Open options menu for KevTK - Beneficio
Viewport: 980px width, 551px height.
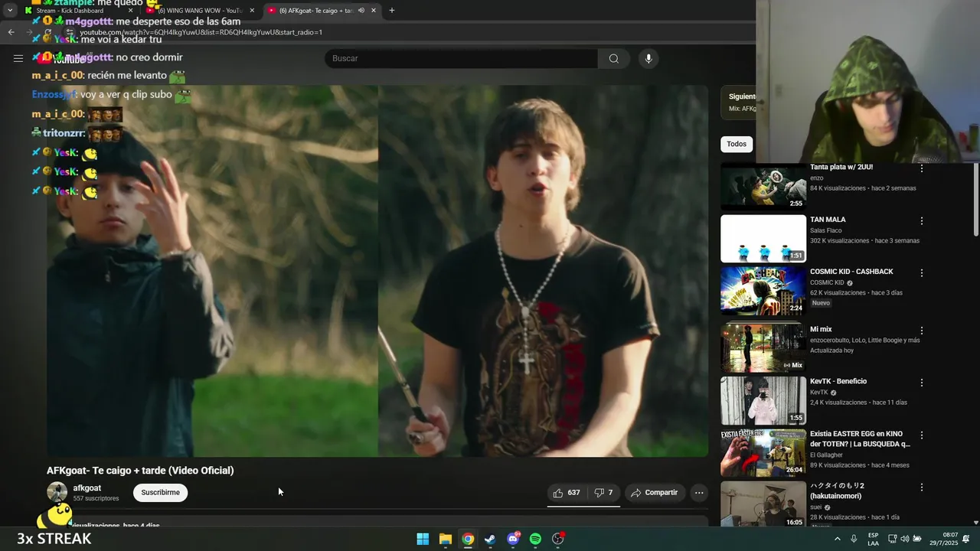tap(922, 382)
